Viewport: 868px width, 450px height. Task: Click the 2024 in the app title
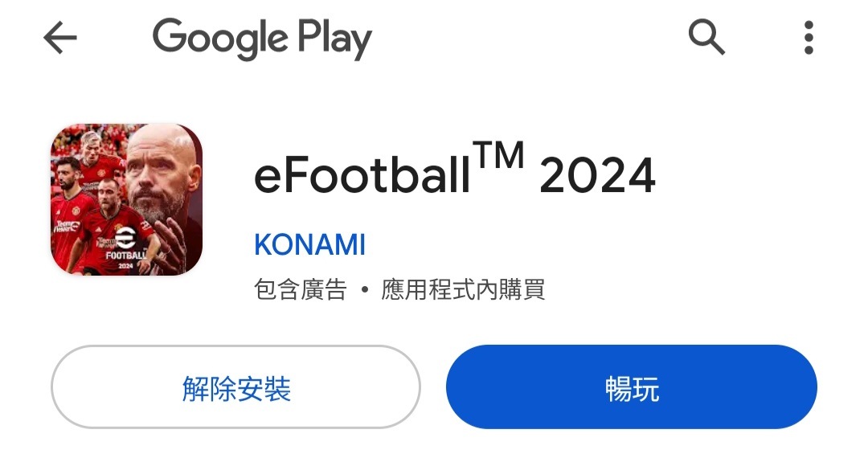(x=598, y=175)
